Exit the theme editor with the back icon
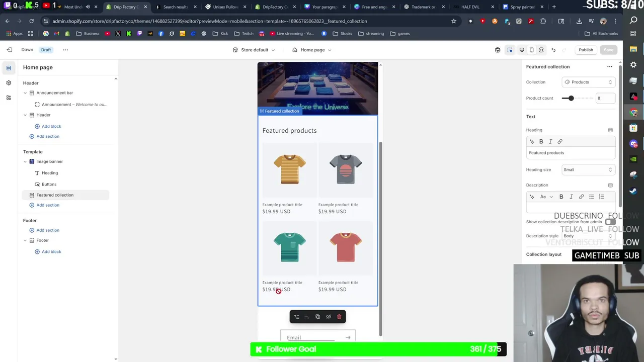 pos(9,50)
